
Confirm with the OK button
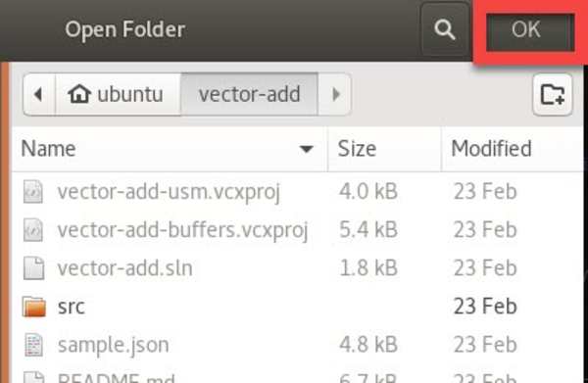[530, 32]
